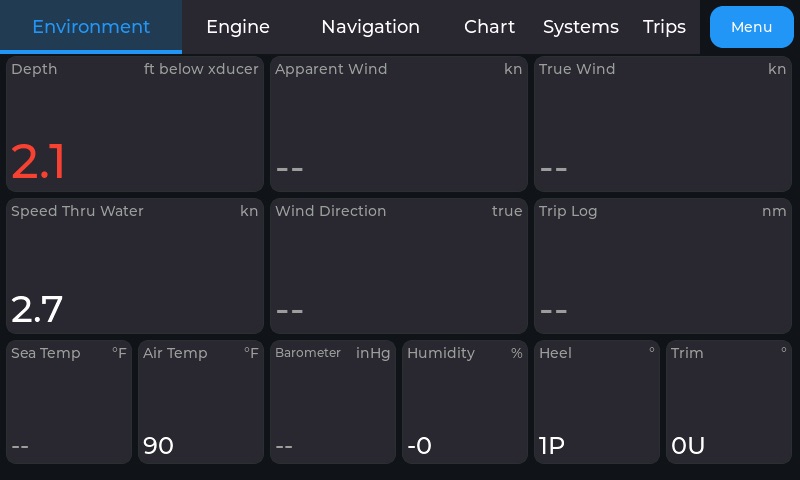Open the Humidity tile
800x480 pixels.
465,402
